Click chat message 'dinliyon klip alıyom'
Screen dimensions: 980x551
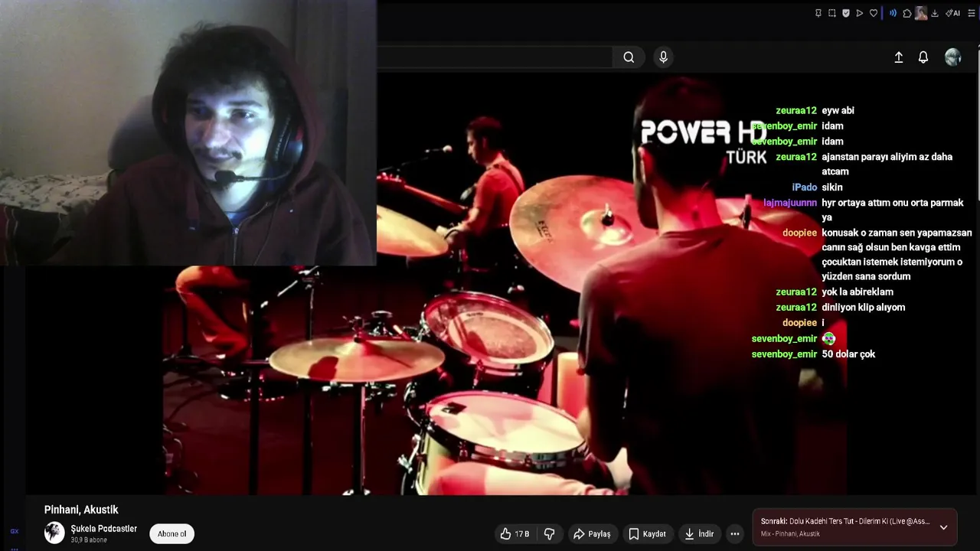[x=864, y=308]
